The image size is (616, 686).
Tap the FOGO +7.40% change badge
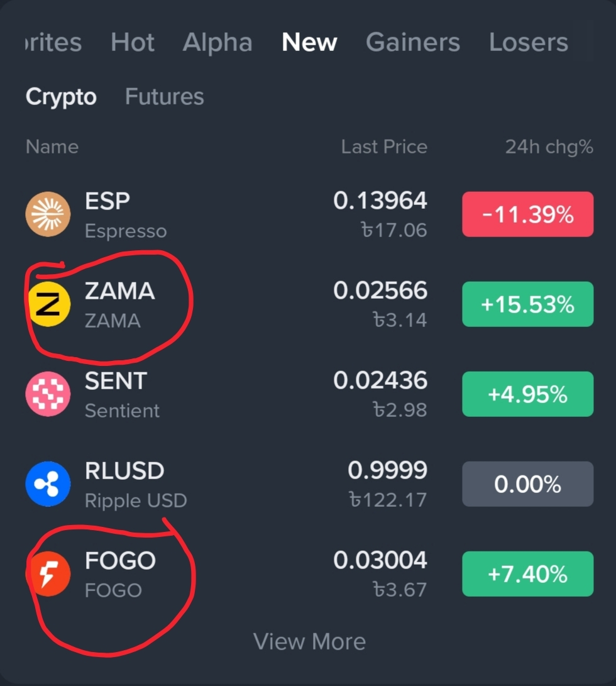(527, 573)
